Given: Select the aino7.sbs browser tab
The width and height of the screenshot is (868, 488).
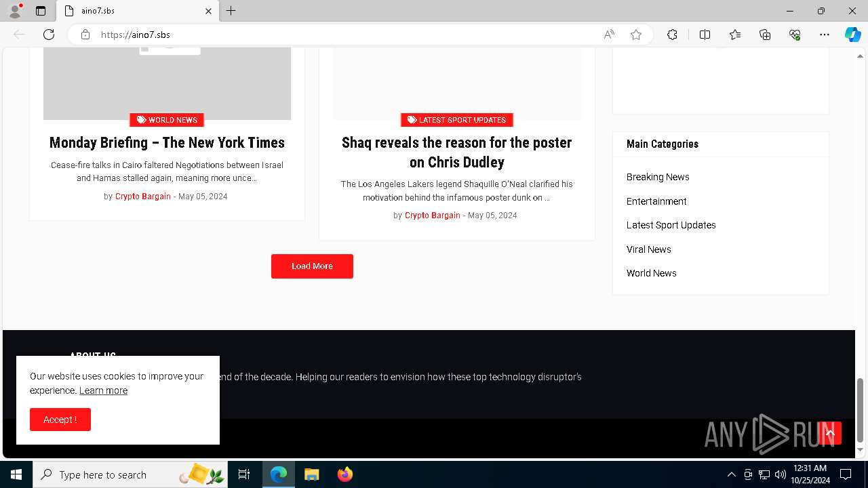Looking at the screenshot, I should tap(138, 11).
